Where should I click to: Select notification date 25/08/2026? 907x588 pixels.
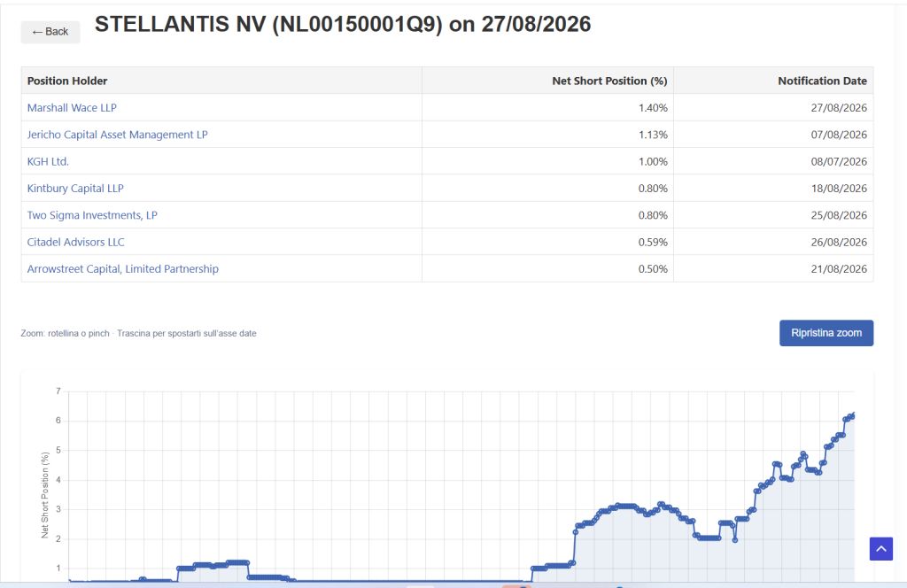(839, 215)
